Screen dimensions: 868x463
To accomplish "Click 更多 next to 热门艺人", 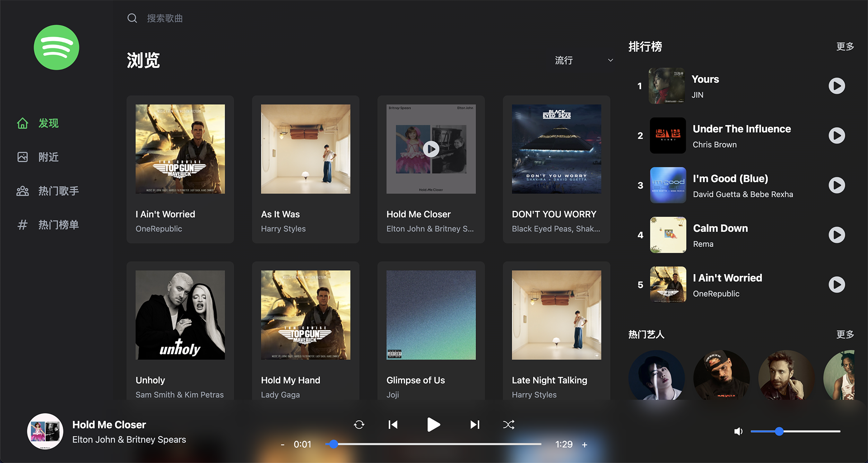I will (x=845, y=334).
